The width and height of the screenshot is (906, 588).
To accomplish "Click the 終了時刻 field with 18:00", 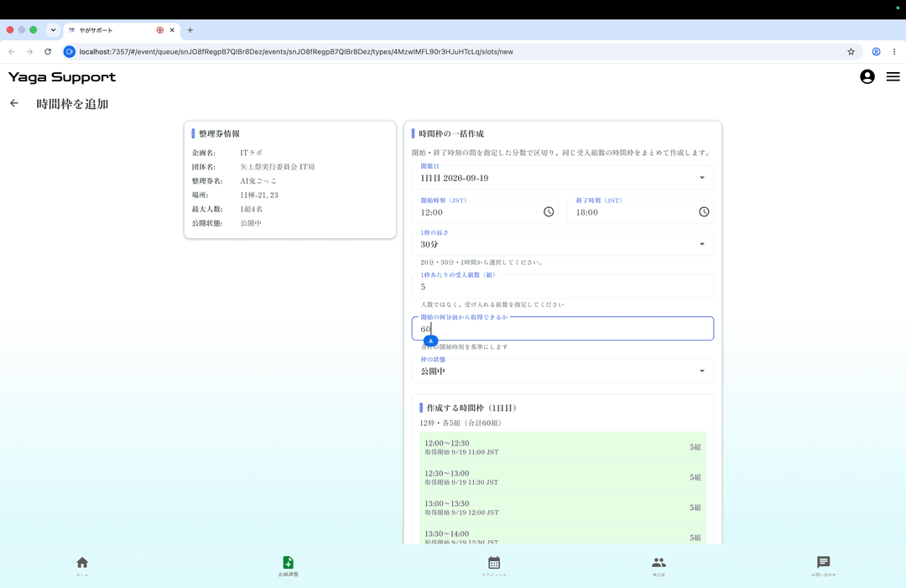I will click(640, 212).
